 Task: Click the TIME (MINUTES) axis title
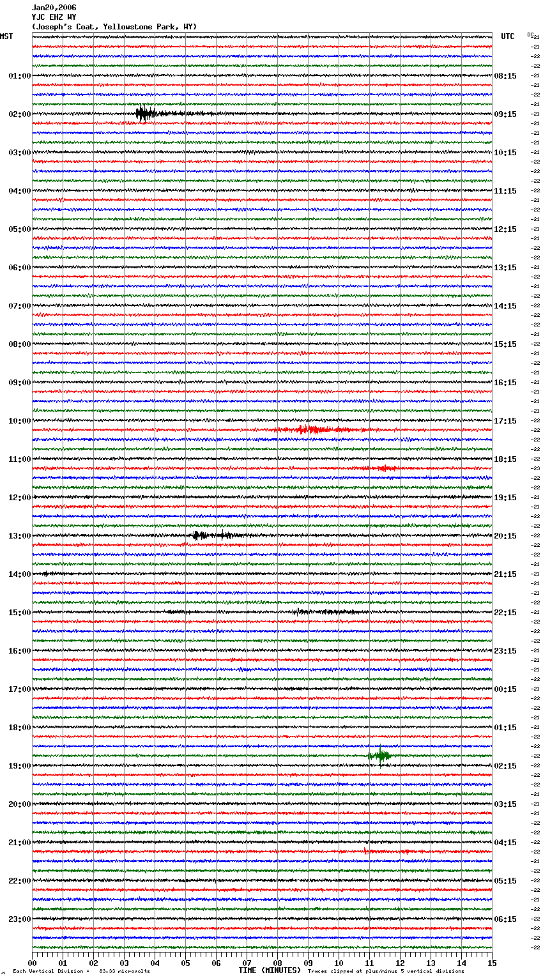[x=270, y=970]
